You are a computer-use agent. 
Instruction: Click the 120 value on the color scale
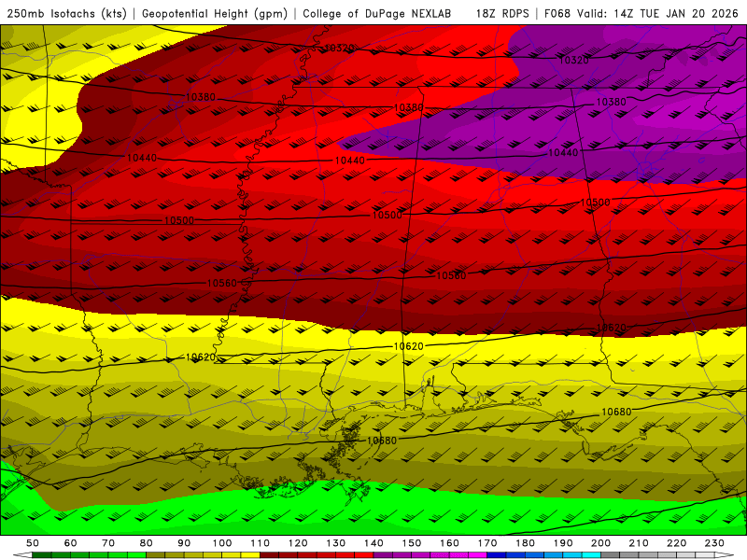pyautogui.click(x=298, y=543)
